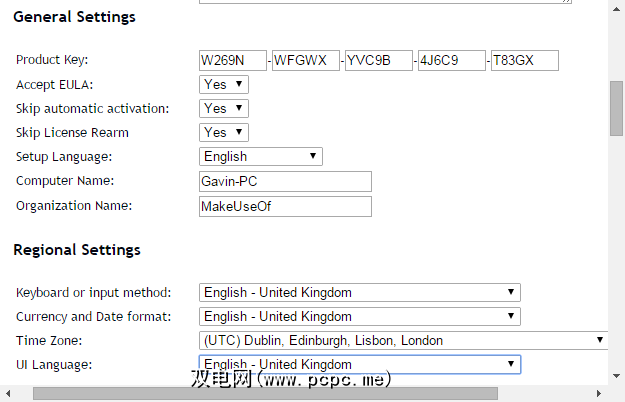Click the horizontal scrollbar left arrow
Screen dimensions: 625x402
click(7, 394)
